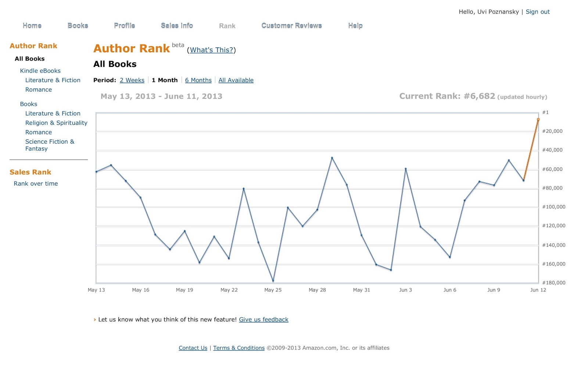Open the Profile tab

(x=124, y=26)
